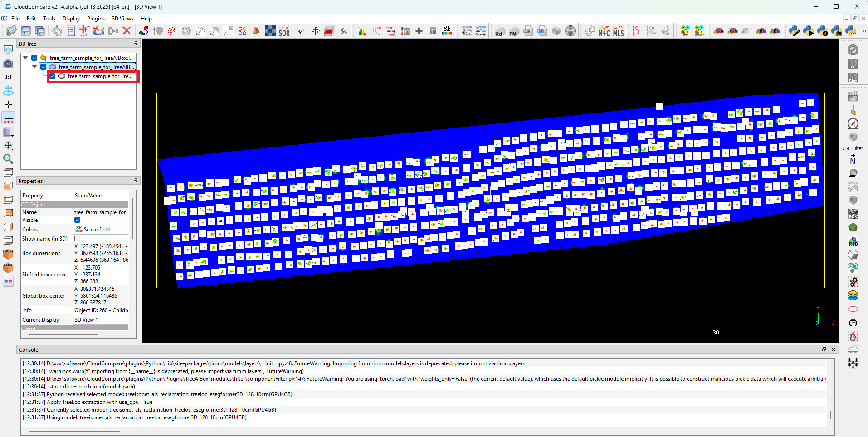868x437 pixels.
Task: Click the Info value Object ID: 260
Action: click(101, 310)
